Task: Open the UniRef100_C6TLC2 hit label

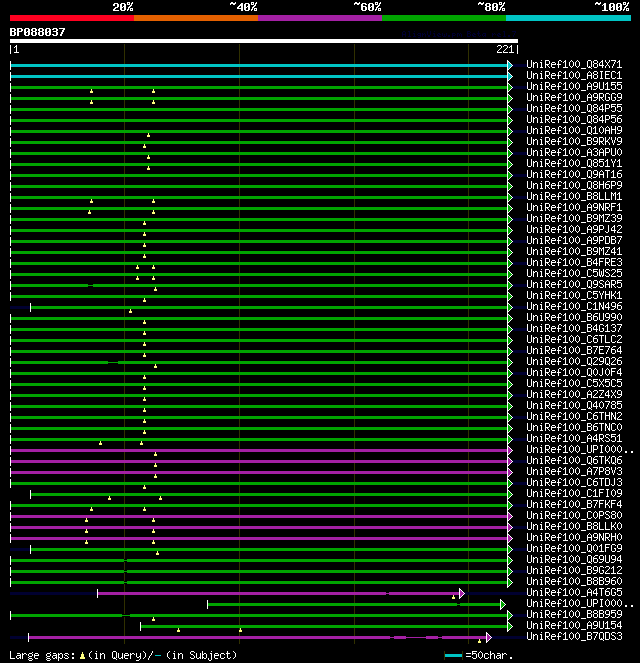Action: tap(573, 340)
